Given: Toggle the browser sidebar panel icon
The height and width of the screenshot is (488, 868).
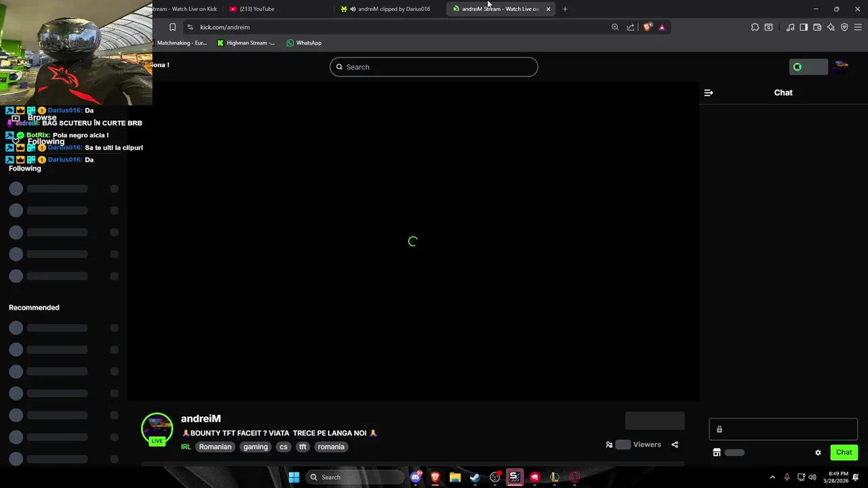Looking at the screenshot, I should 804,27.
